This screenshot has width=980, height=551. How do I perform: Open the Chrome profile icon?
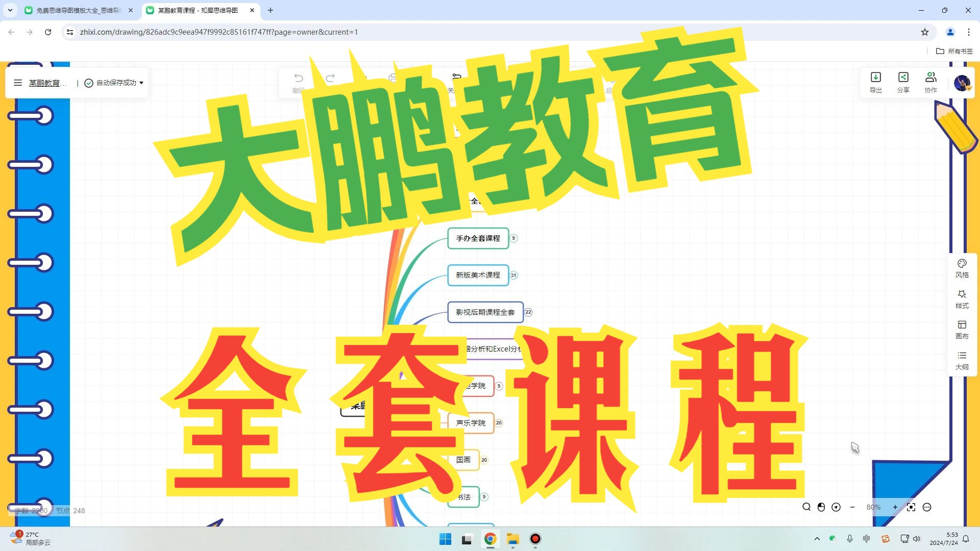coord(950,32)
